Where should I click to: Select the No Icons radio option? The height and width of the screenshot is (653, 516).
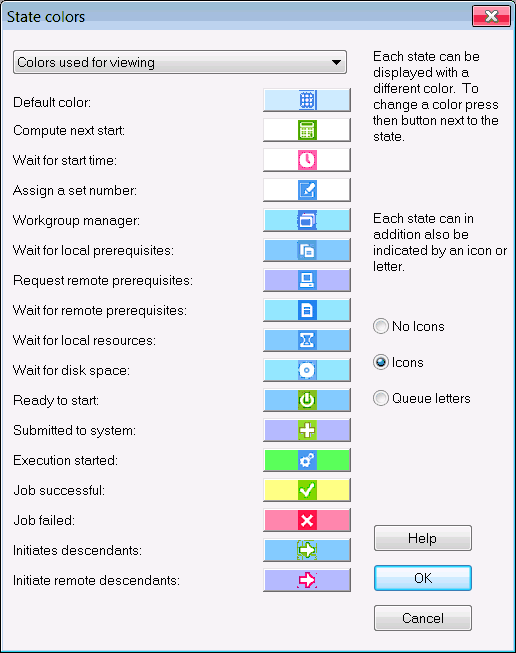(x=409, y=326)
